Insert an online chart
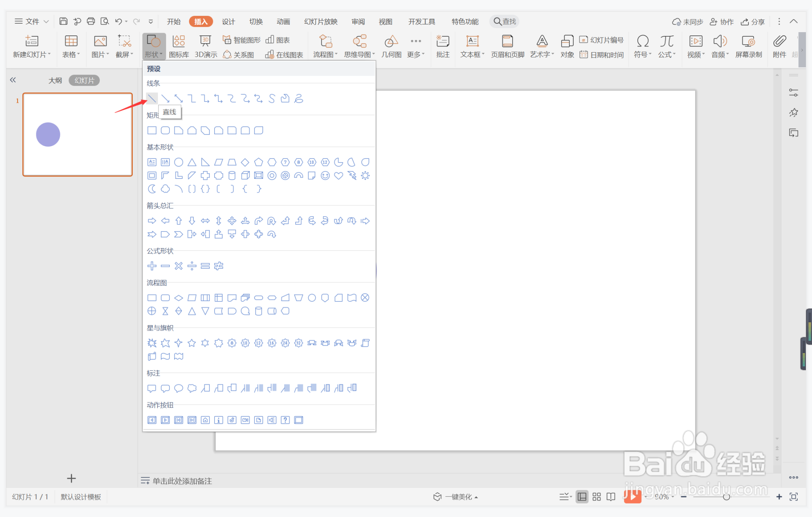 tap(284, 55)
